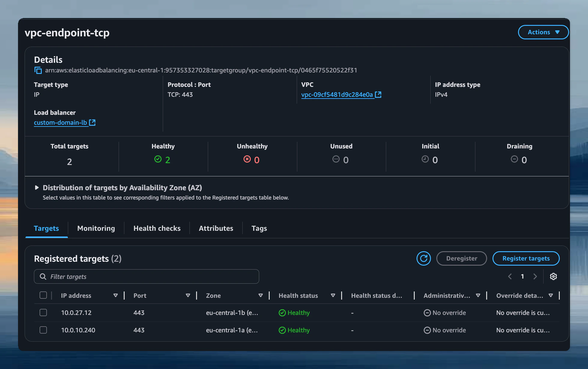Copy the target group ARN
The image size is (588, 369).
pyautogui.click(x=38, y=70)
